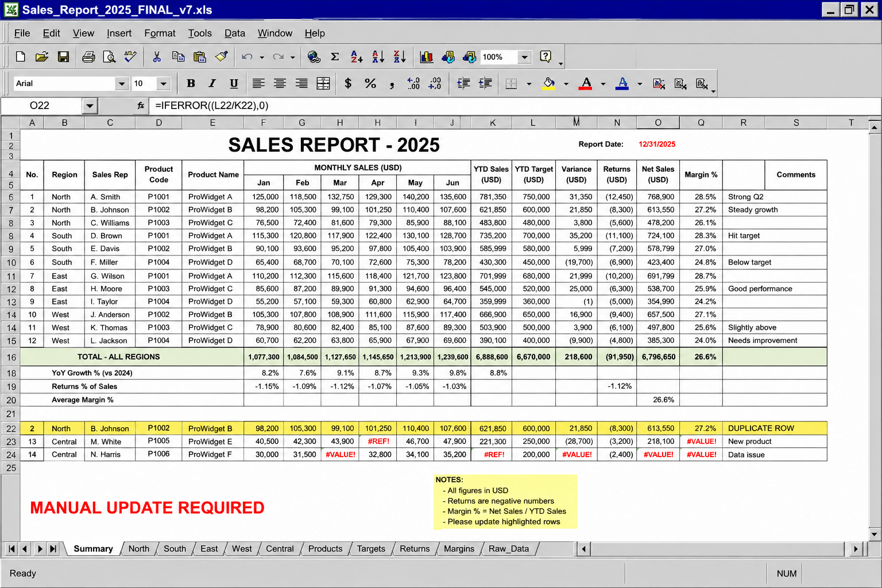Switch to the Raw_Data sheet tab

point(509,549)
